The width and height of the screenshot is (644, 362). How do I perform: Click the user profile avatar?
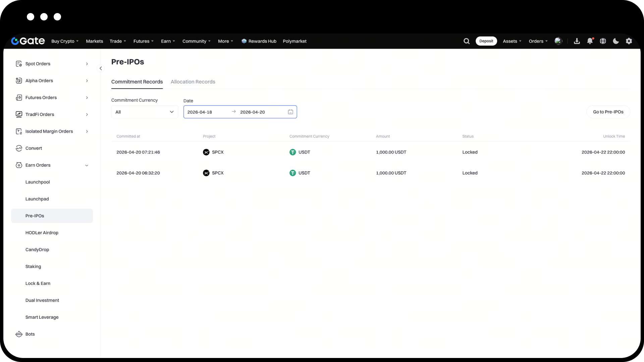pyautogui.click(x=558, y=41)
